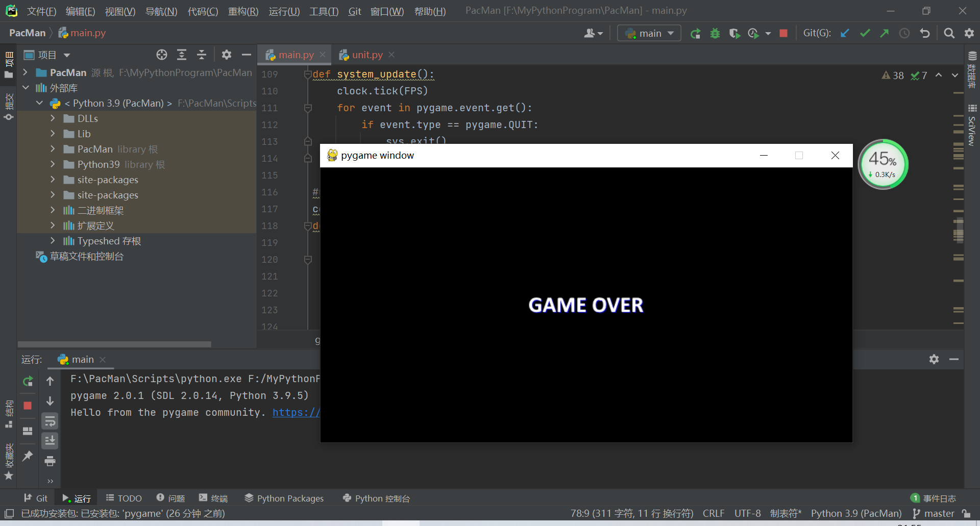Viewport: 980px width, 526px height.
Task: Click next highlighted error arrow
Action: pos(954,76)
